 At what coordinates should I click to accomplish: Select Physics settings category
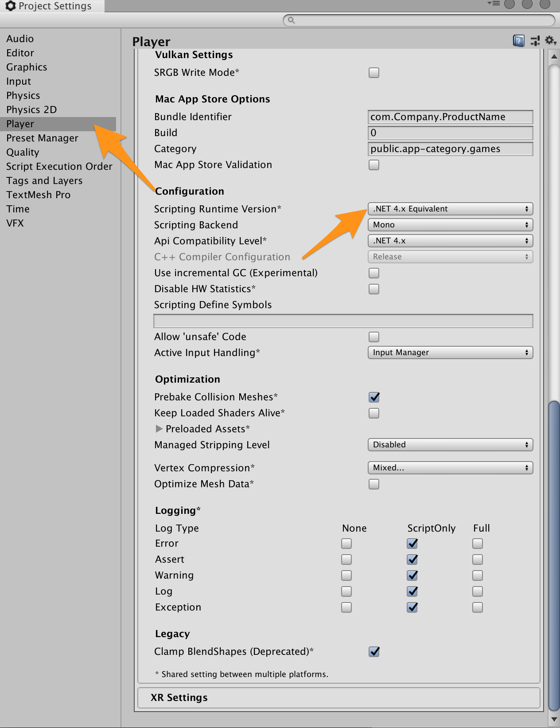point(23,95)
